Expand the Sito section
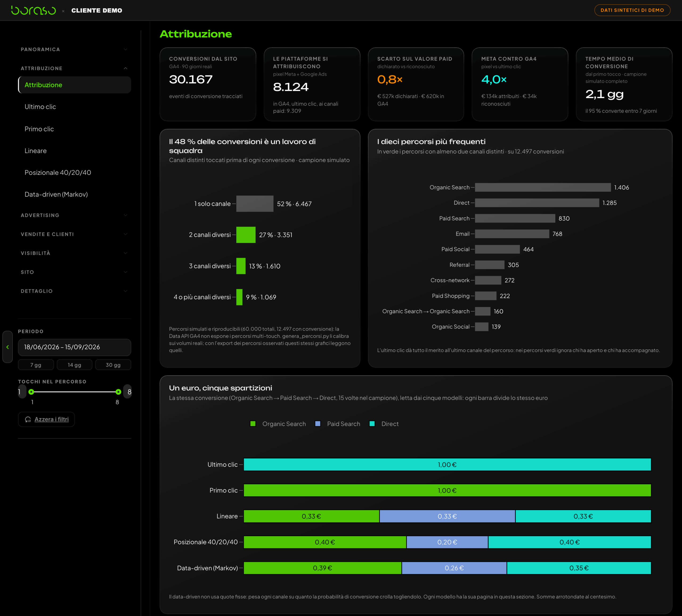682x616 pixels. click(74, 272)
